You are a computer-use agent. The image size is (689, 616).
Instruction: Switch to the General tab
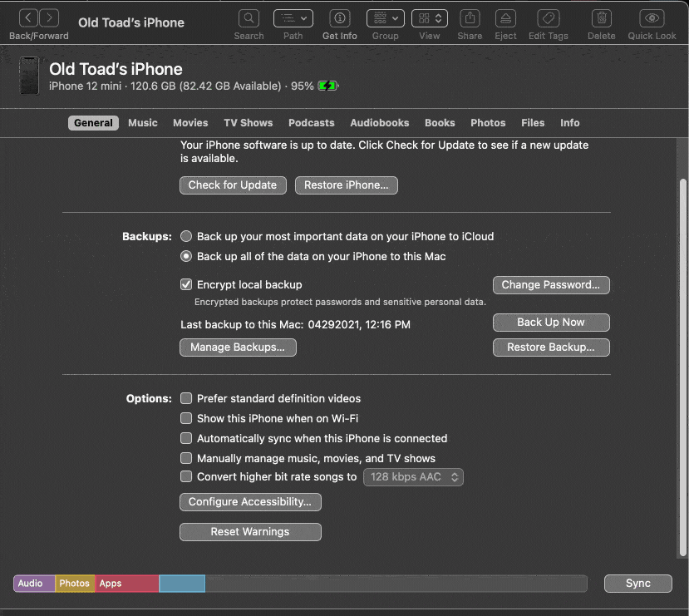93,123
